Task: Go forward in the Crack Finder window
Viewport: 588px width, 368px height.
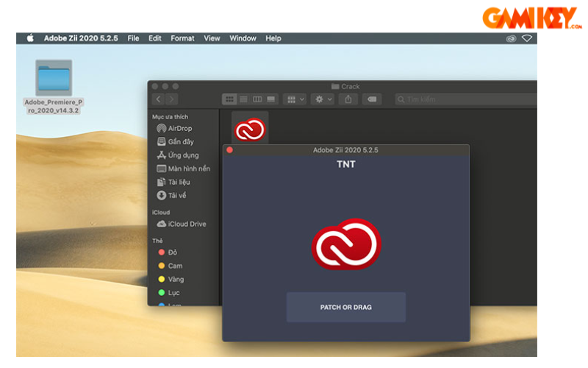Action: coord(171,99)
